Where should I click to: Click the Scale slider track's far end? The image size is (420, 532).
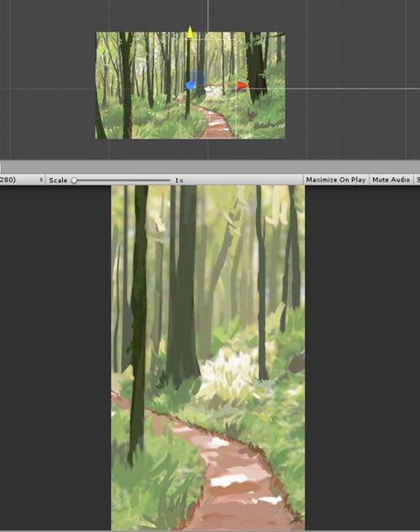click(x=169, y=181)
